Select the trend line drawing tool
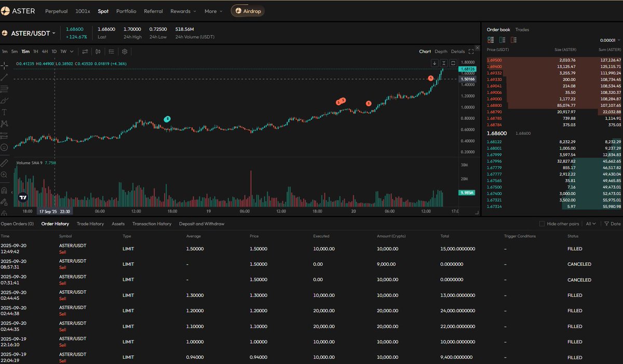The image size is (623, 364). (5, 77)
